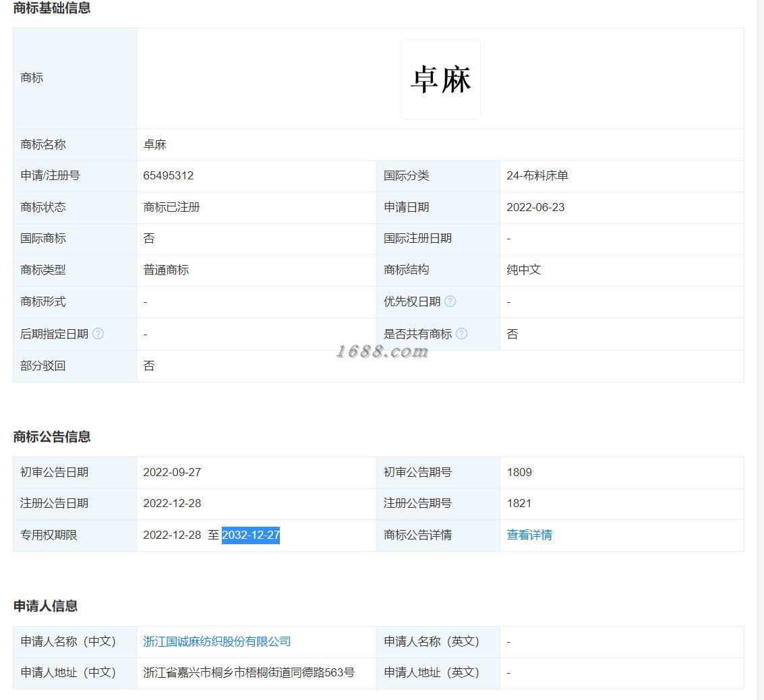This screenshot has height=700, width=764.
Task: Click the structure value 纯中文
Action: (x=524, y=270)
